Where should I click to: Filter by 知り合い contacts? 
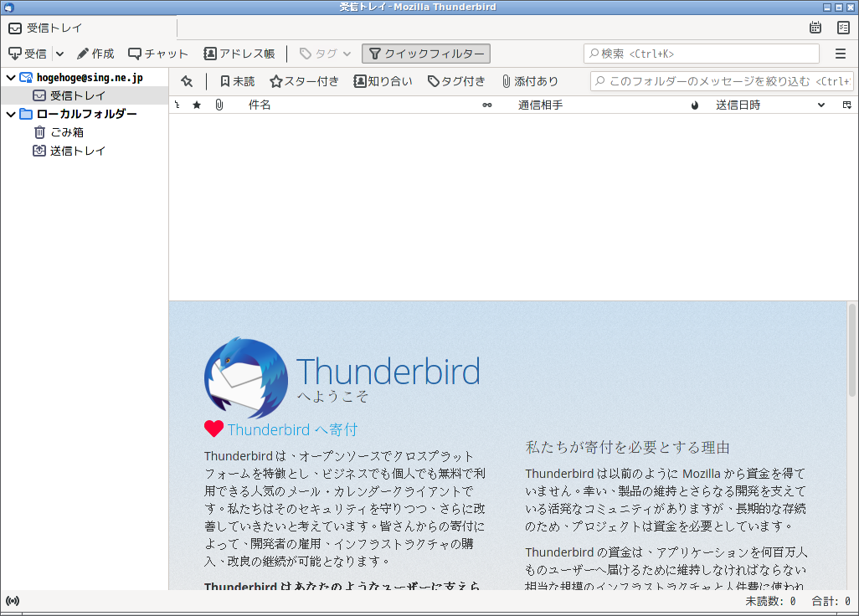tap(383, 81)
